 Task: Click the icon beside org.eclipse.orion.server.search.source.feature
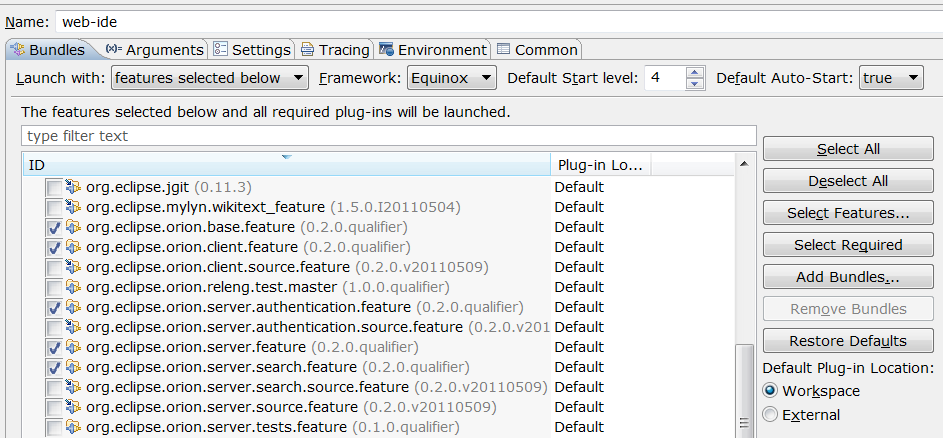tap(73, 387)
